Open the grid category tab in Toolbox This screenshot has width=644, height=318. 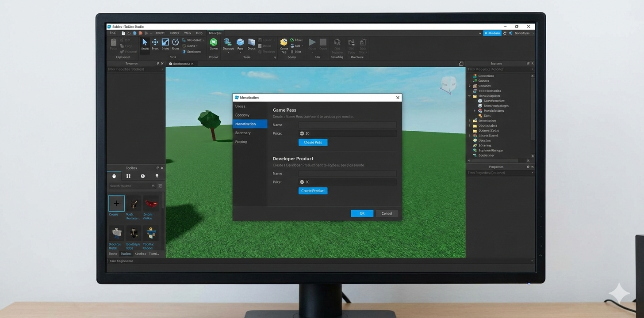(x=128, y=176)
